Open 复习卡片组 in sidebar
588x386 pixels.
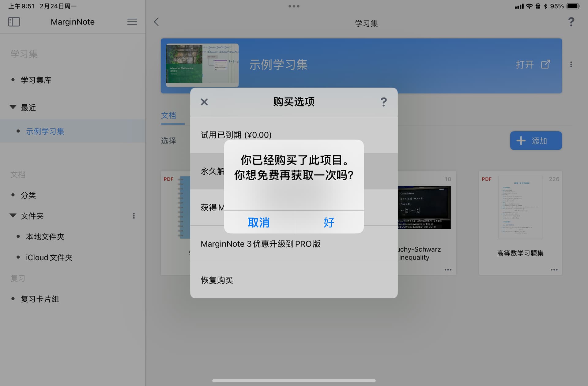40,299
